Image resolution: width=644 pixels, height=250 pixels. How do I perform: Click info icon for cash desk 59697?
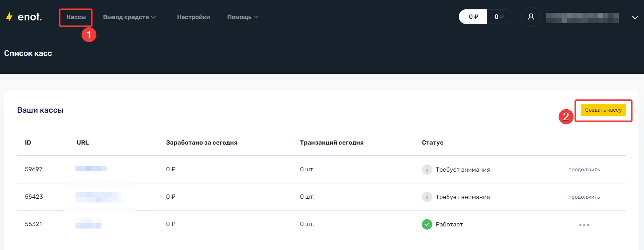[x=427, y=170]
